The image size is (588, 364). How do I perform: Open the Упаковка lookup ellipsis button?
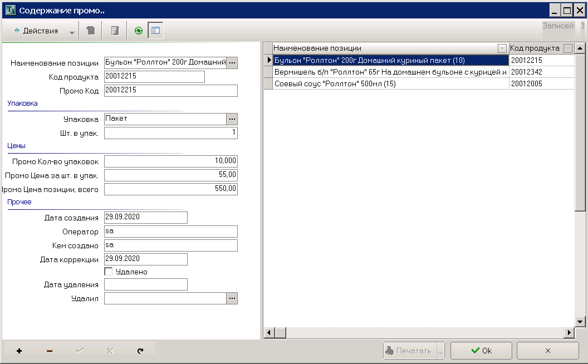tap(232, 119)
